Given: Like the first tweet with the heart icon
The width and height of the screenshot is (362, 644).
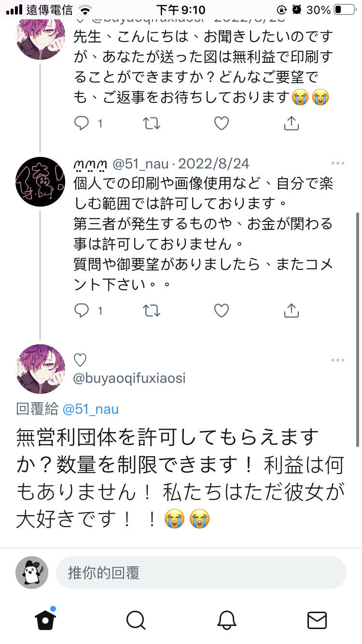Looking at the screenshot, I should pos(221,124).
